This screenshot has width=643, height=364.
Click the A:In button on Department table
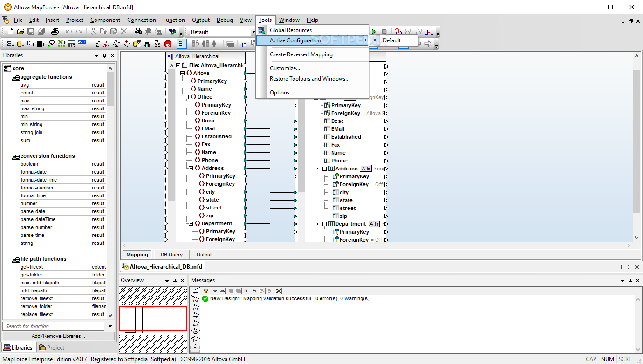(374, 224)
